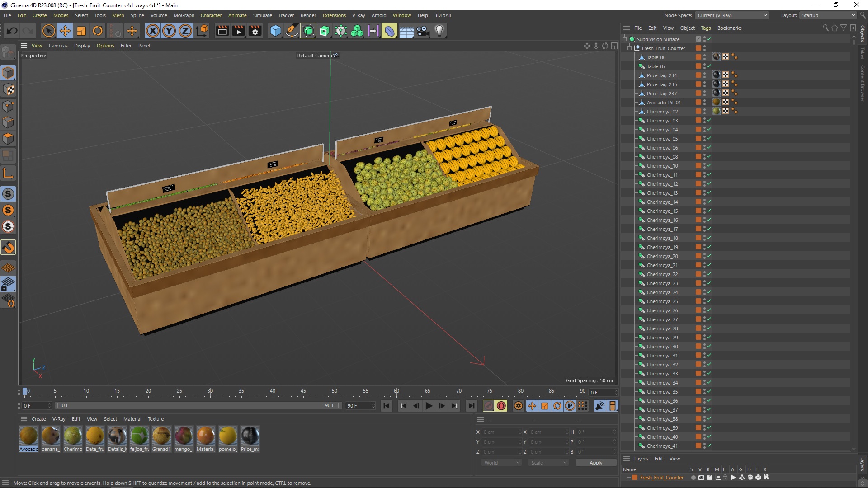Screen dimensions: 868x488
Task: Open the File menu
Action: (x=7, y=15)
